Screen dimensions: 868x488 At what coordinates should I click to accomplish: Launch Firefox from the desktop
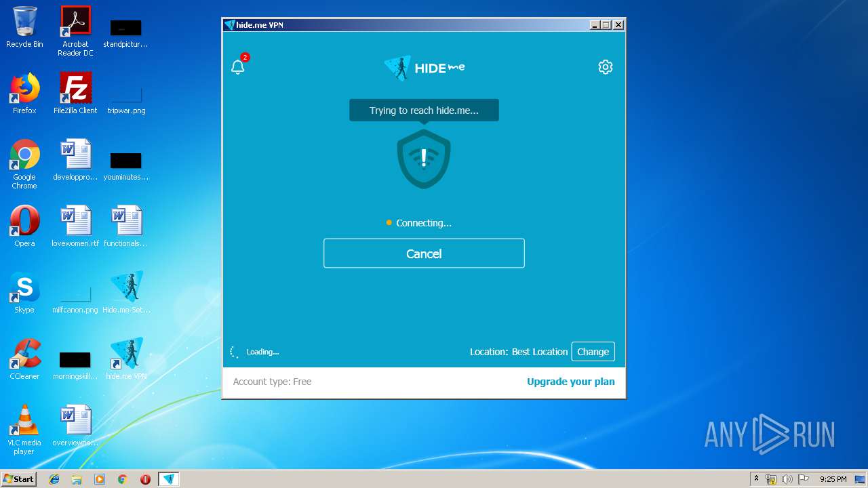point(24,94)
